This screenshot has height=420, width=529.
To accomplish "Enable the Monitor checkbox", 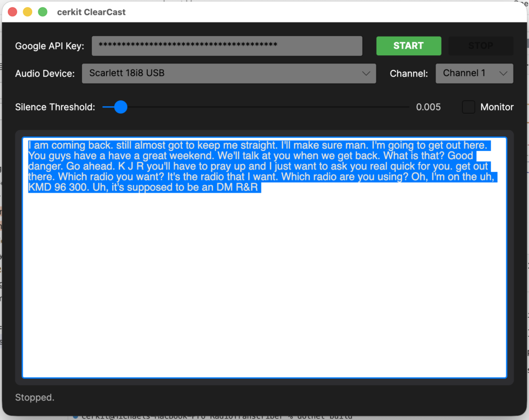I will point(468,107).
